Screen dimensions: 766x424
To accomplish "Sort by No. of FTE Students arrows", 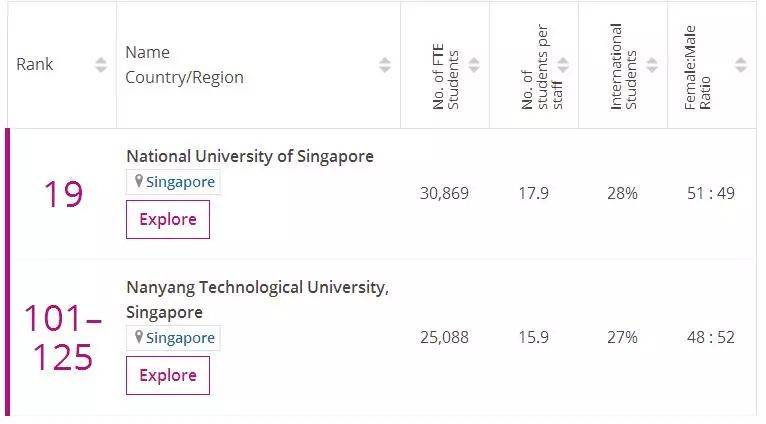I will (x=474, y=65).
